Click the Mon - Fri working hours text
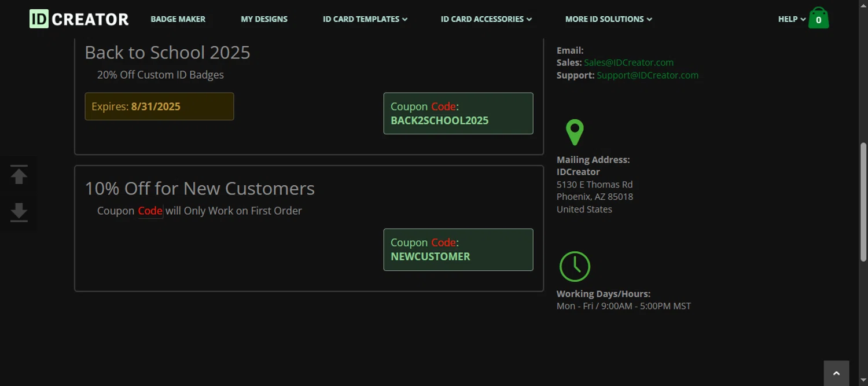The height and width of the screenshot is (386, 868). pyautogui.click(x=624, y=306)
